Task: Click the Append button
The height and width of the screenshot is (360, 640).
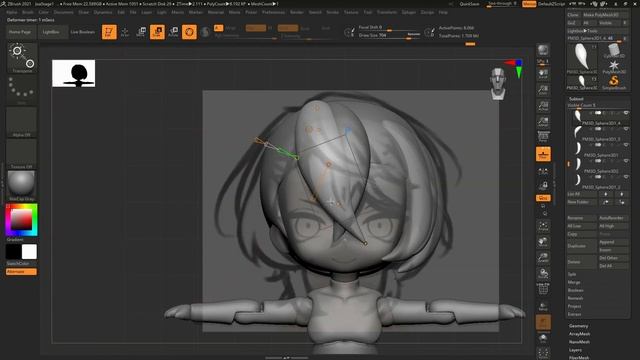Action: click(x=613, y=242)
